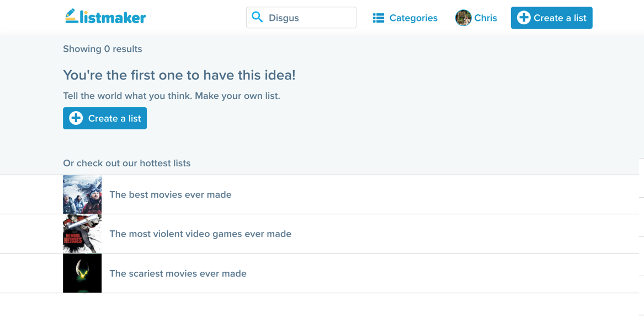Open the Categories menu label
Image resolution: width=644 pixels, height=316 pixels.
[413, 18]
